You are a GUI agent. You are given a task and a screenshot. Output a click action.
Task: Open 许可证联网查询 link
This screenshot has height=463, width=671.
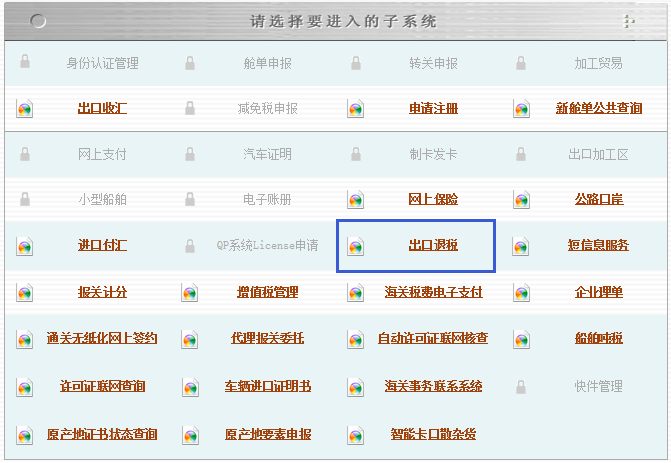tap(102, 386)
